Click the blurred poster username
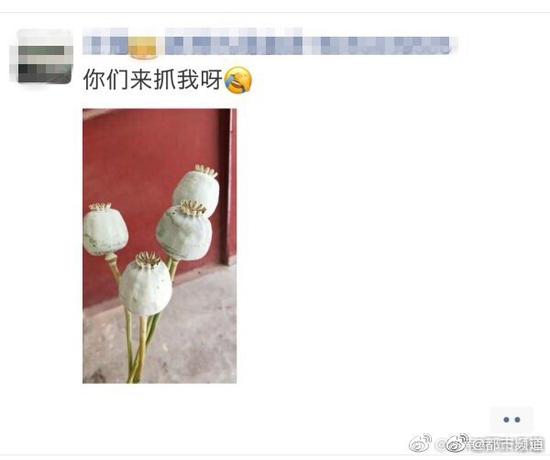 [x=270, y=45]
